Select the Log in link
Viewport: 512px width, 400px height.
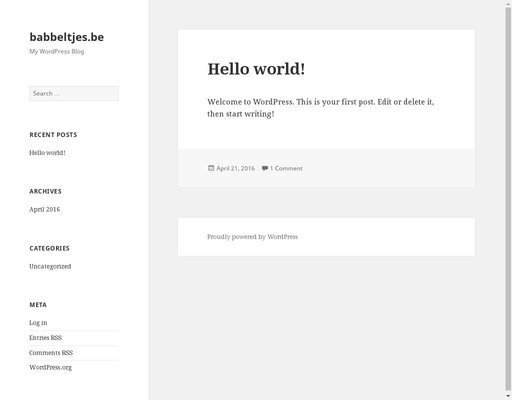[x=38, y=323]
